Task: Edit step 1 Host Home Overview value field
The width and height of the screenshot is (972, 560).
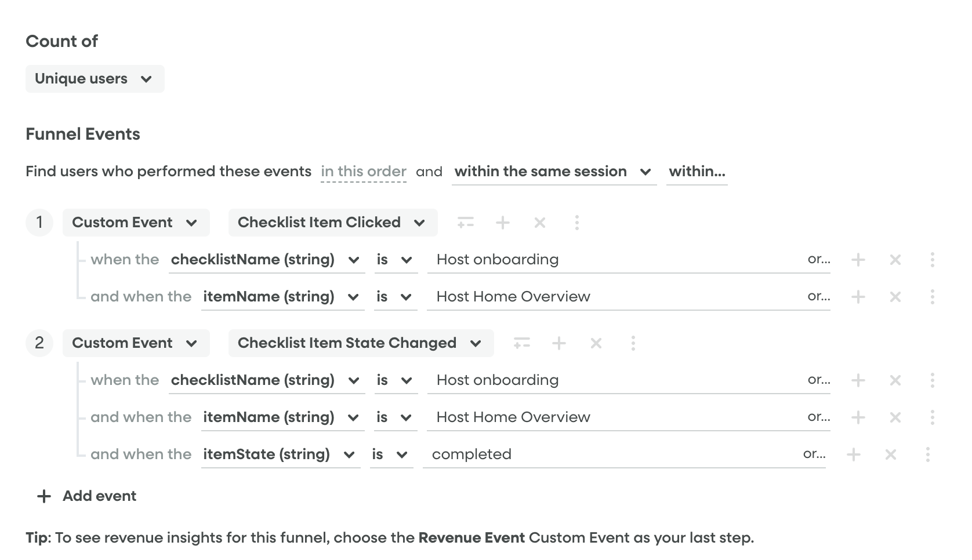Action: click(x=615, y=297)
